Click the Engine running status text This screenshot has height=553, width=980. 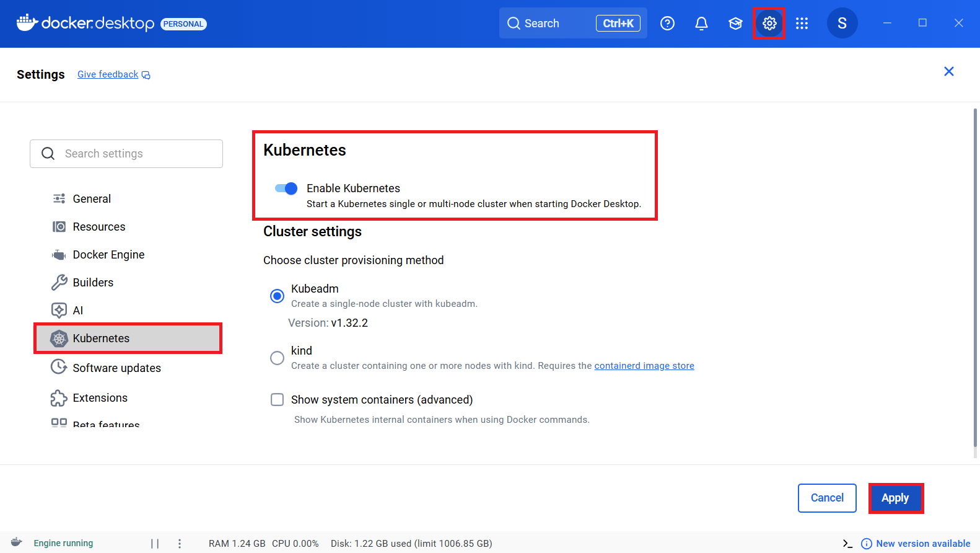[x=63, y=544]
